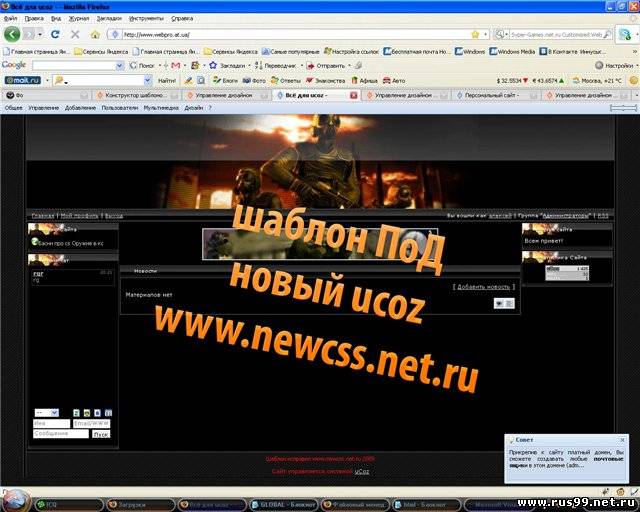Open Фото on the mail.ru toolbar
The width and height of the screenshot is (640, 512).
click(x=254, y=81)
